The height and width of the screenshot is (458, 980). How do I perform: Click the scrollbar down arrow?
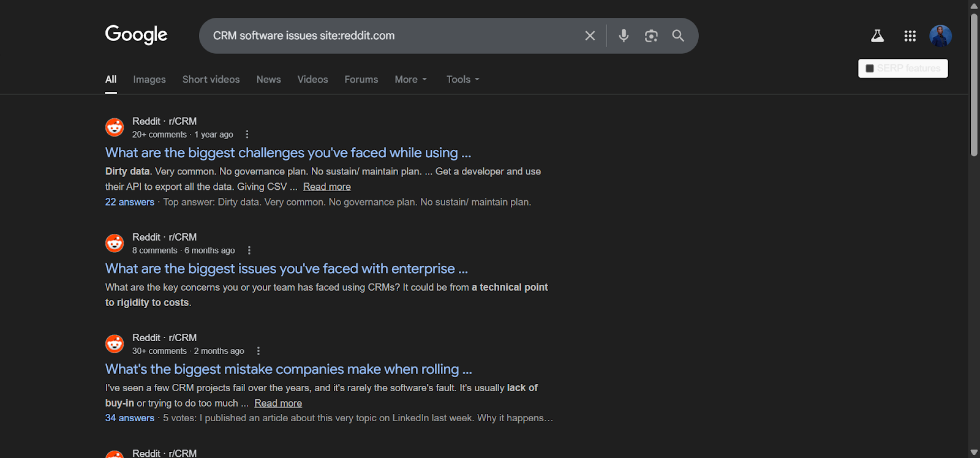[974, 452]
